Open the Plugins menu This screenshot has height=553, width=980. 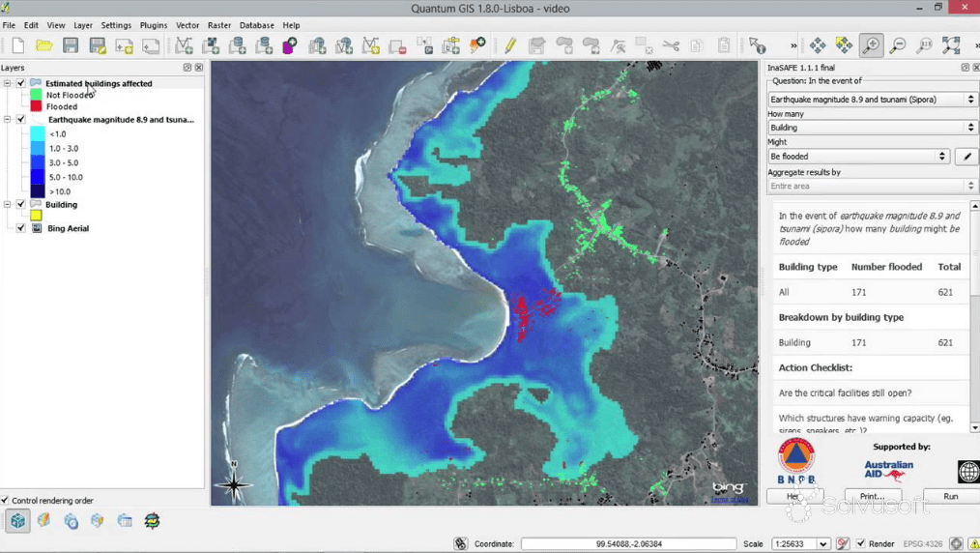[x=153, y=25]
